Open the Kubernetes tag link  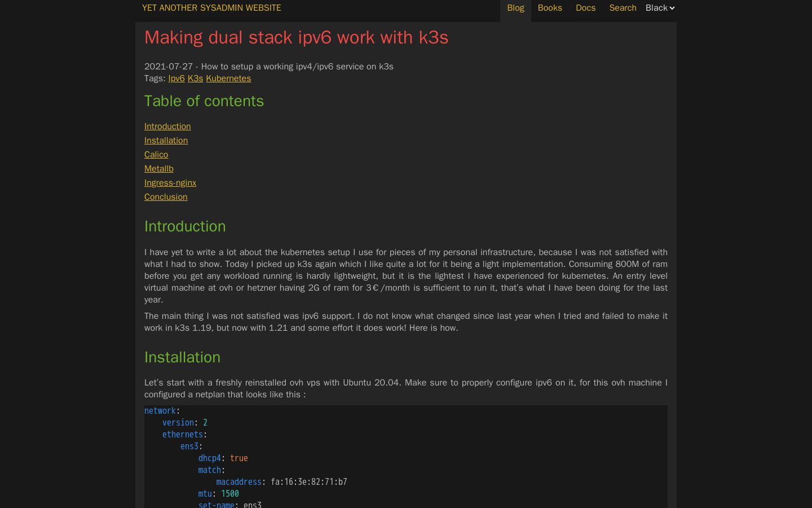[228, 78]
